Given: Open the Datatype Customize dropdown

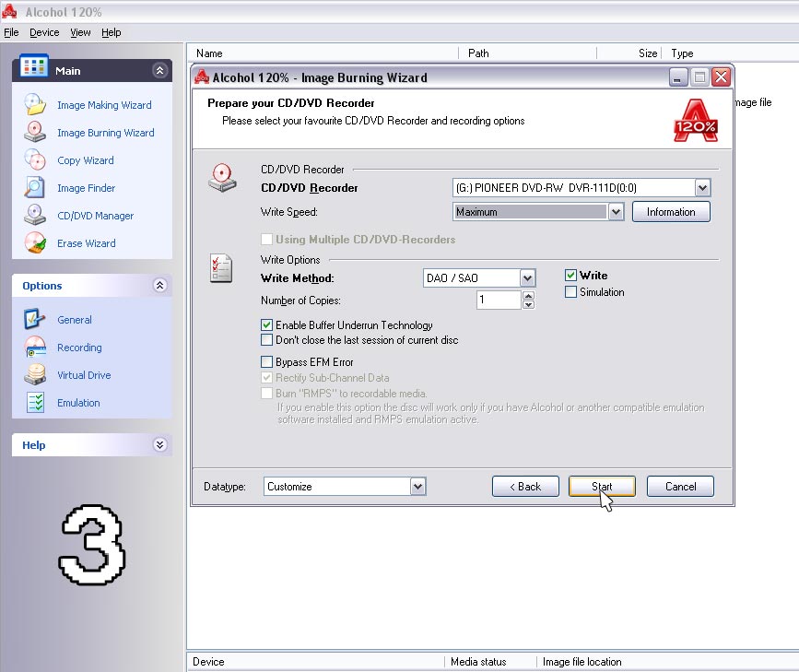Looking at the screenshot, I should point(417,487).
